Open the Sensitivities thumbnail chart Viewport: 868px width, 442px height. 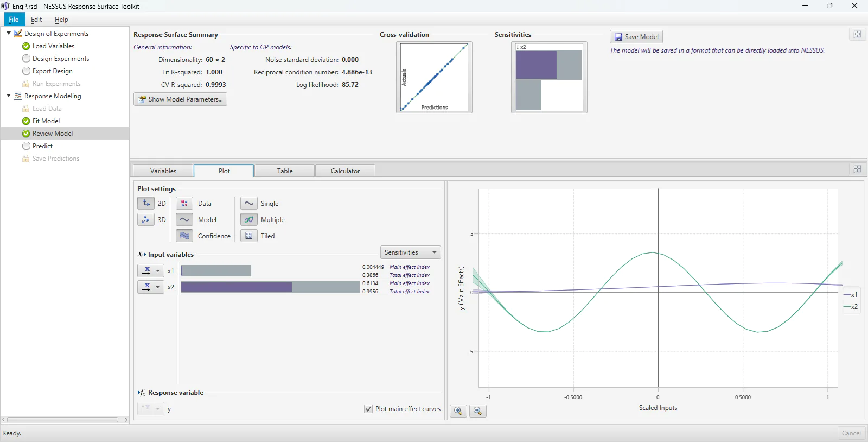549,77
